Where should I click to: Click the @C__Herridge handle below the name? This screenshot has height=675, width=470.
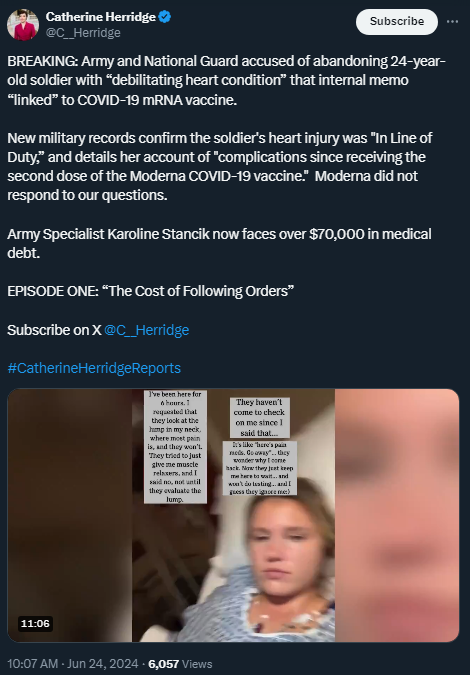coord(83,33)
